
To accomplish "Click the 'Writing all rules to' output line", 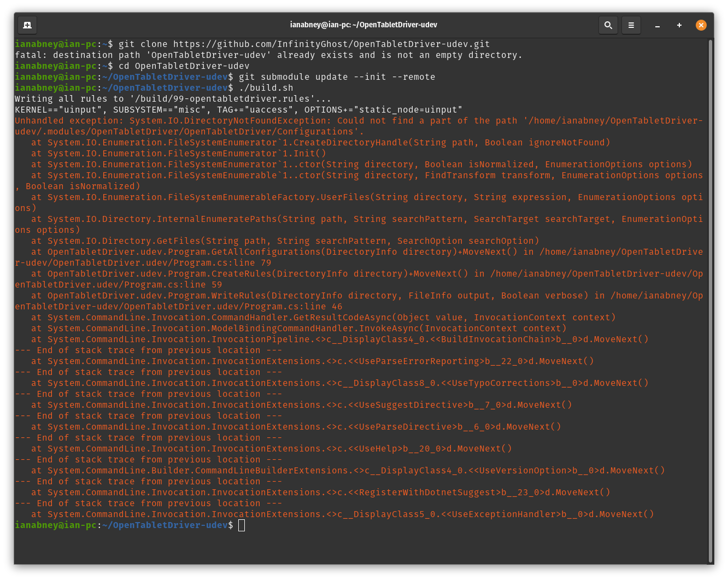I will [x=173, y=98].
